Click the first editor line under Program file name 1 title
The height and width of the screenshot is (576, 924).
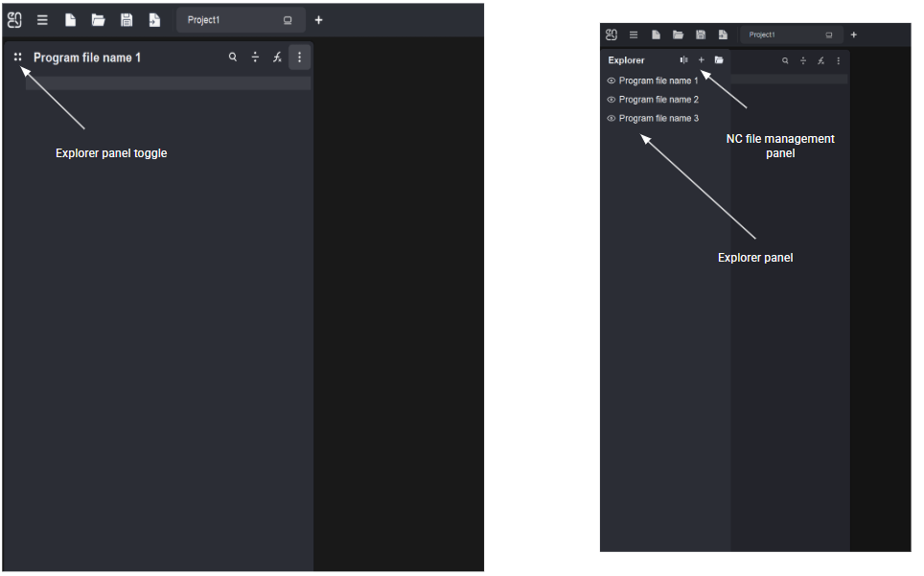[168, 83]
